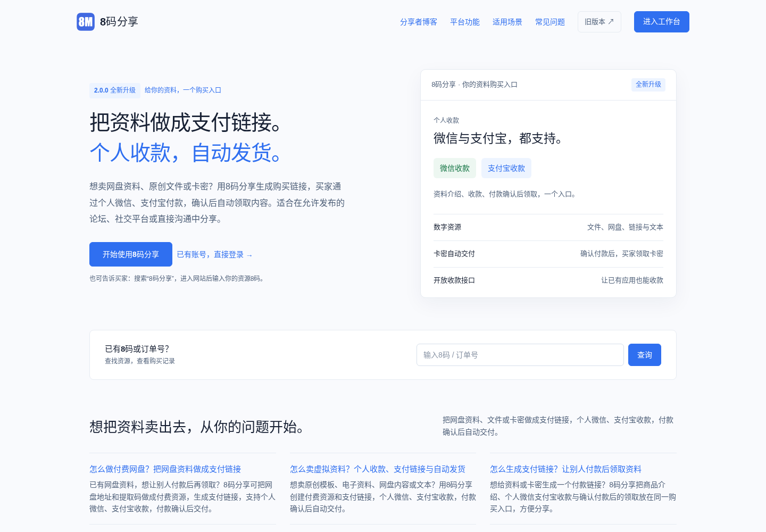
Task: Focus the 输入8码 / 订单号 input field
Action: click(520, 355)
